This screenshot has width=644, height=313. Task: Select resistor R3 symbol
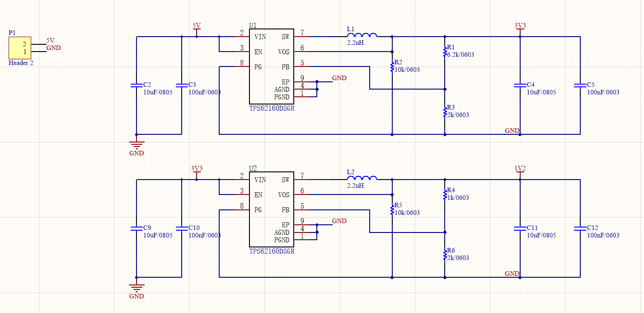point(445,112)
